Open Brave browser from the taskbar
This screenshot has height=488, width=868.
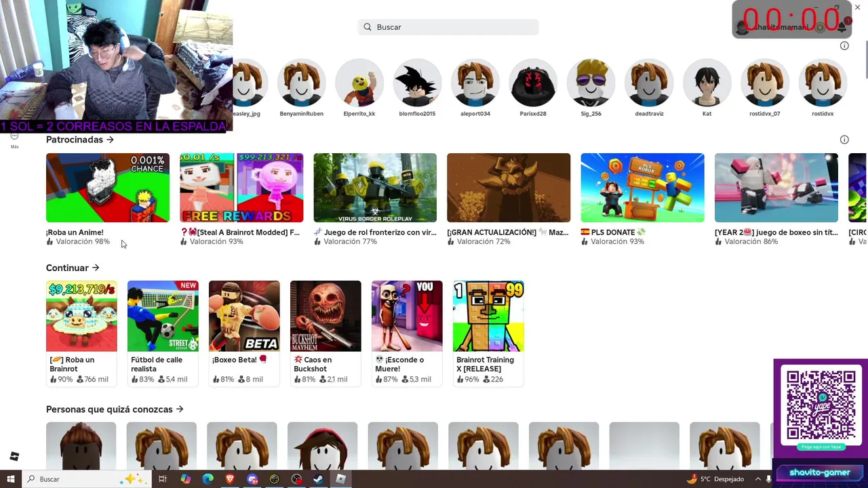230,479
